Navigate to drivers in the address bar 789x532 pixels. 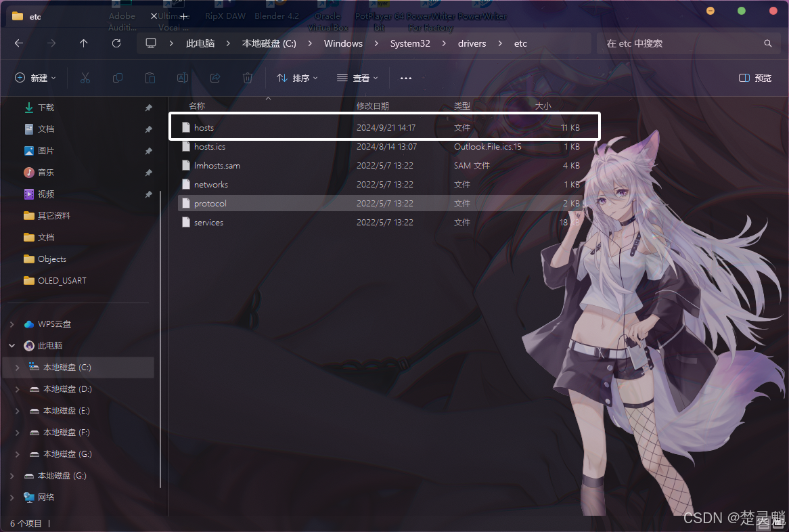point(472,43)
